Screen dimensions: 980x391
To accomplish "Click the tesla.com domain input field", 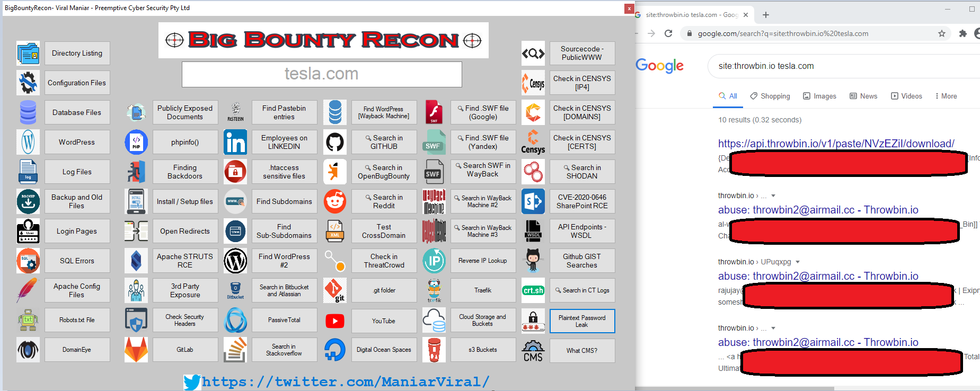I will (322, 74).
